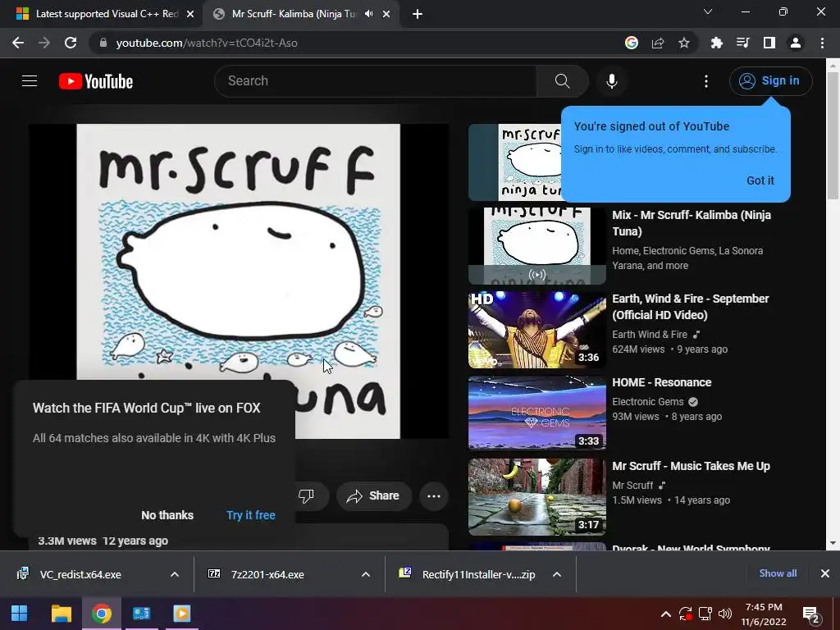Dismiss the signed-out popup with Got it
This screenshot has height=630, width=840.
tap(760, 180)
